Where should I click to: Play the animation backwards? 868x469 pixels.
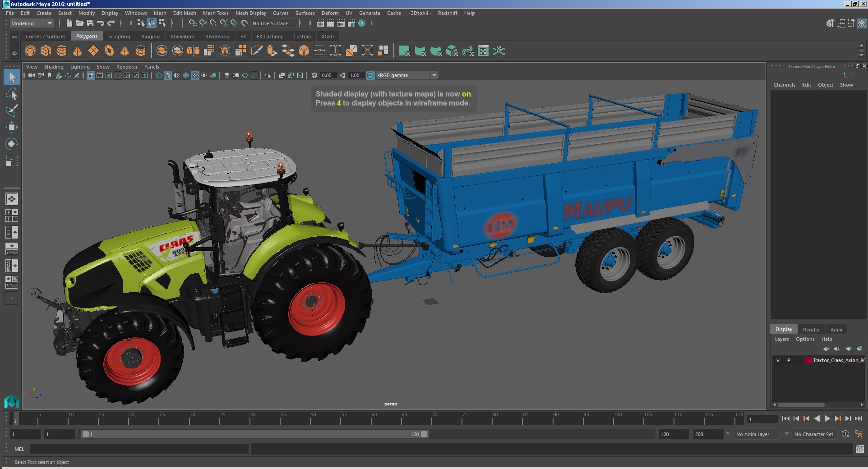[817, 419]
